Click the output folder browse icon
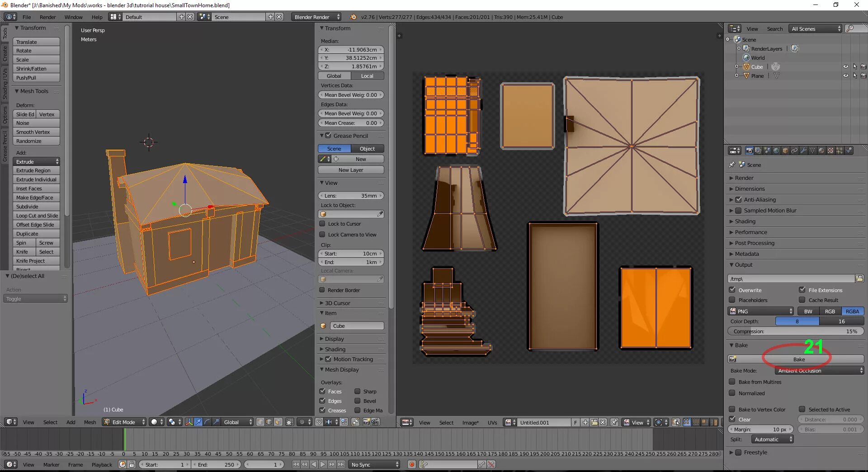 click(x=859, y=278)
